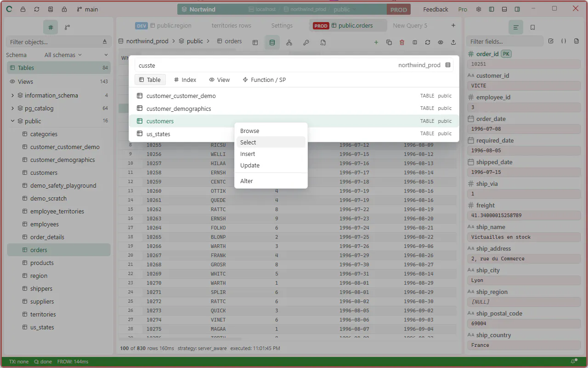Toggle the left sidebar layout icon

(x=492, y=9)
